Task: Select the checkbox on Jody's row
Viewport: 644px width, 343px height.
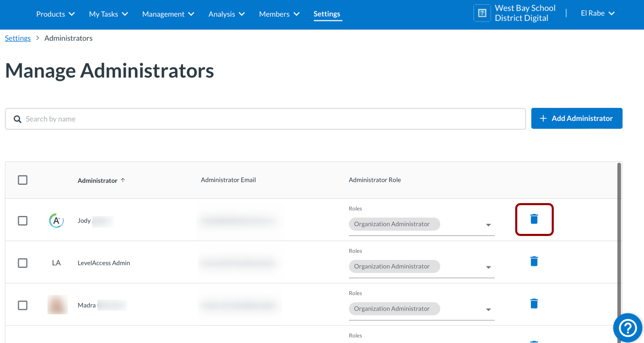Action: (x=22, y=220)
